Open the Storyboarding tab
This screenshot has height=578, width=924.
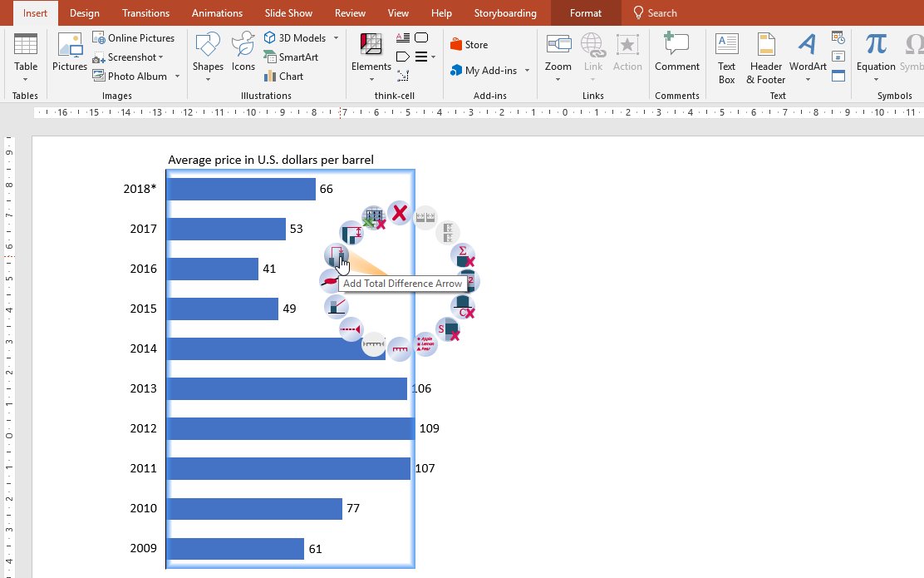[505, 13]
